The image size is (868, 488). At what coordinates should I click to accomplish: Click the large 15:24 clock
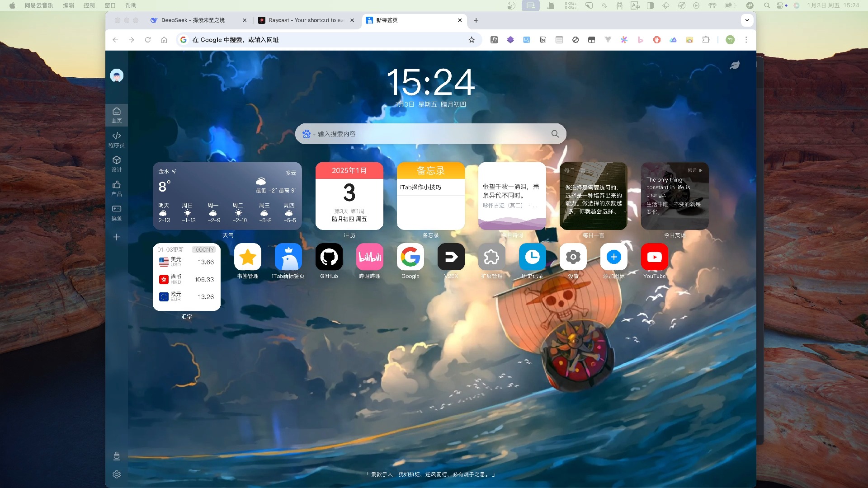tap(430, 82)
